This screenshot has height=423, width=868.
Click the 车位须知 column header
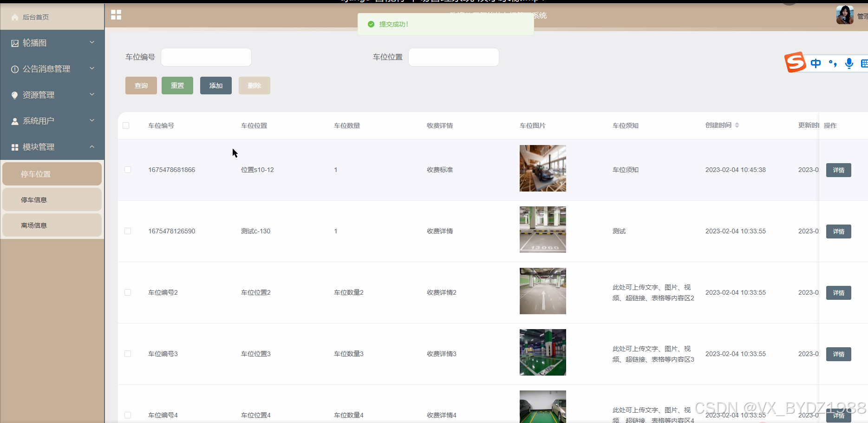626,126
